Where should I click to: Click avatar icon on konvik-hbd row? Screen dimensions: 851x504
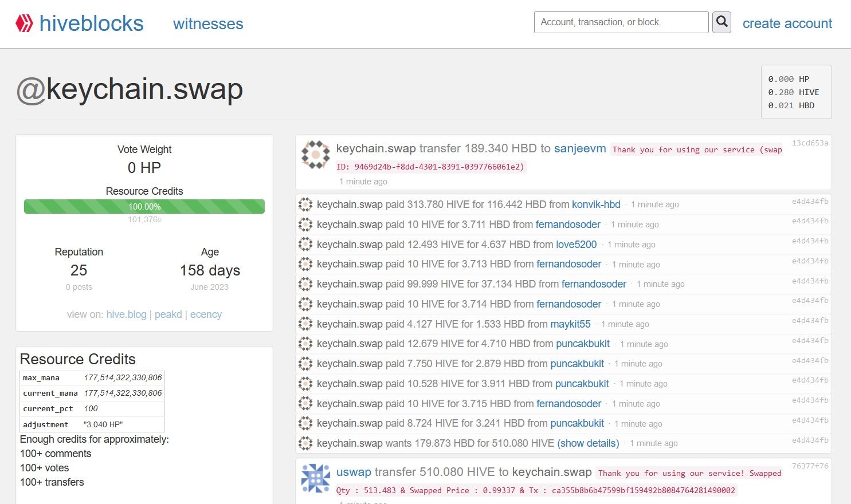tap(305, 204)
